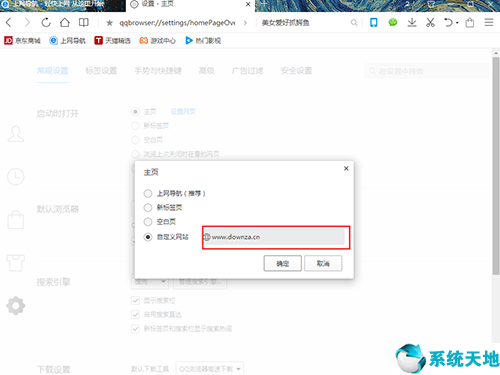Toggle 显示搜索栏 checkbox

[135, 301]
